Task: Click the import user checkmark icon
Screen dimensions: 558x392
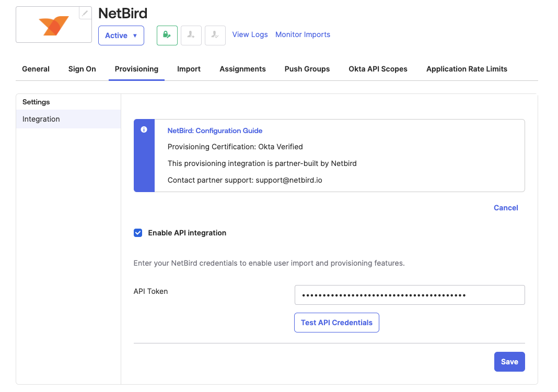Action: [215, 35]
